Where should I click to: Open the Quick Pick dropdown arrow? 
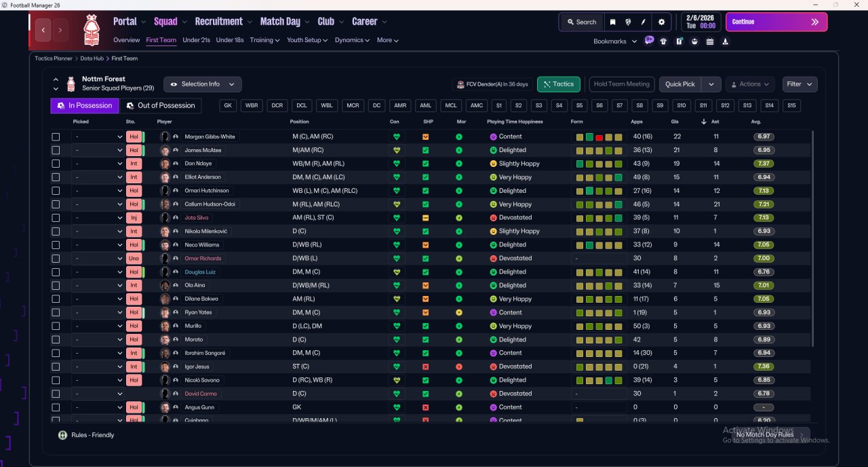tap(711, 84)
